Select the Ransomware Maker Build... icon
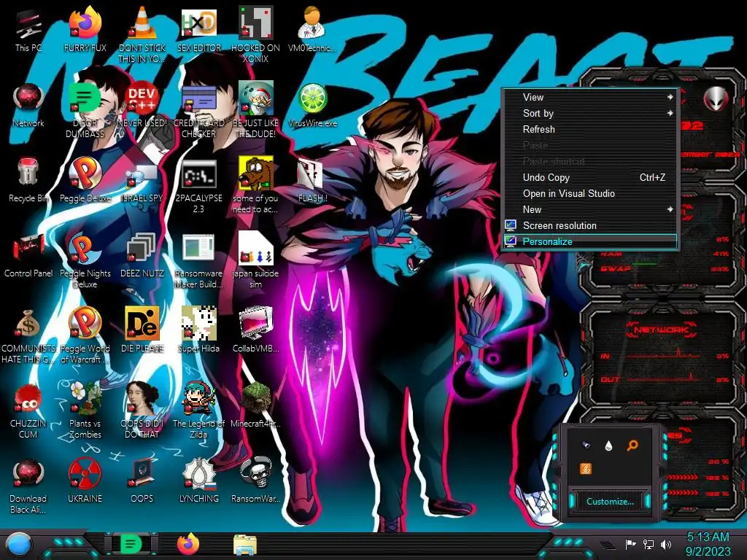 pyautogui.click(x=199, y=261)
